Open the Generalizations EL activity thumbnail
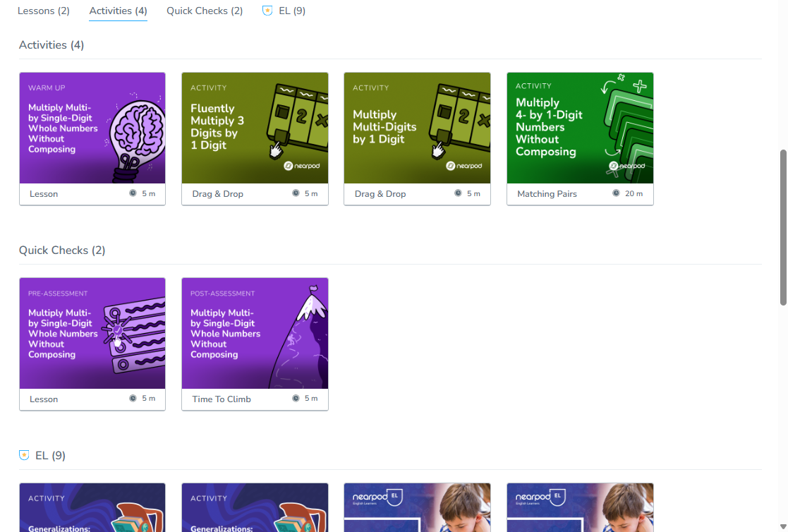This screenshot has width=788, height=532. pyautogui.click(x=92, y=507)
